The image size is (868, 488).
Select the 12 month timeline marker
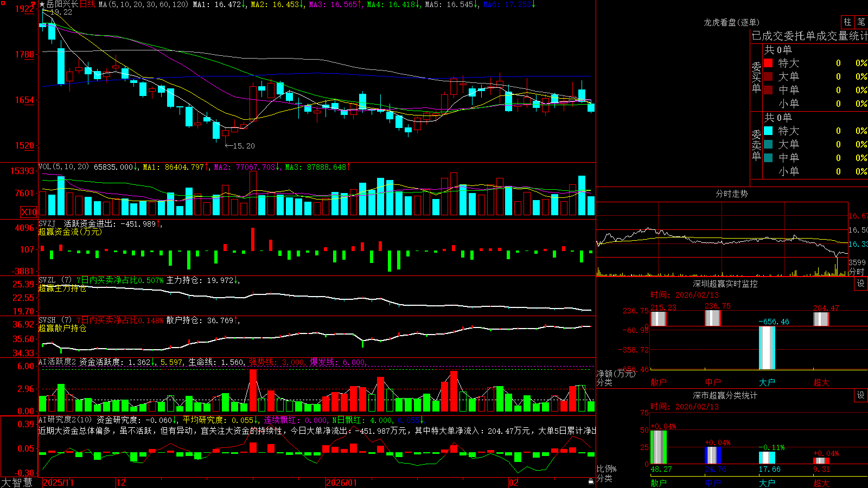tap(122, 483)
